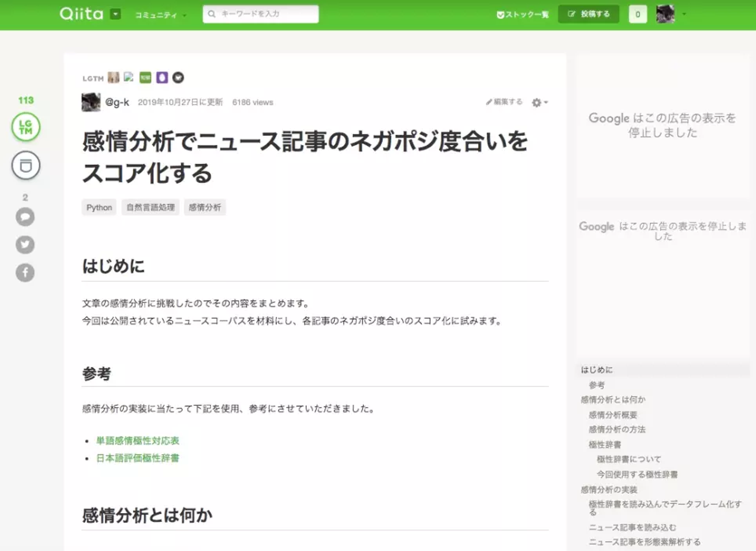756x551 pixels.
Task: Open the photo avatar in the LGTM users row
Action: click(x=113, y=78)
